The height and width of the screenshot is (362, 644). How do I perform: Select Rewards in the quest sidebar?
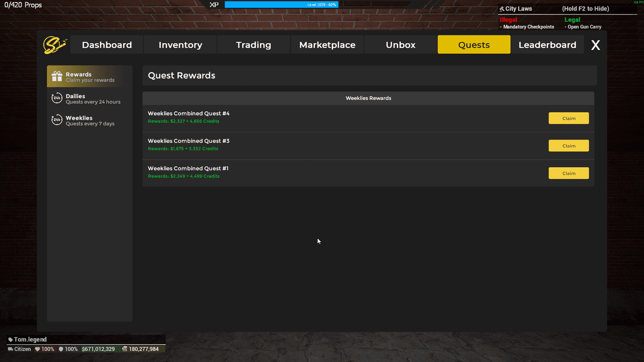[90, 76]
